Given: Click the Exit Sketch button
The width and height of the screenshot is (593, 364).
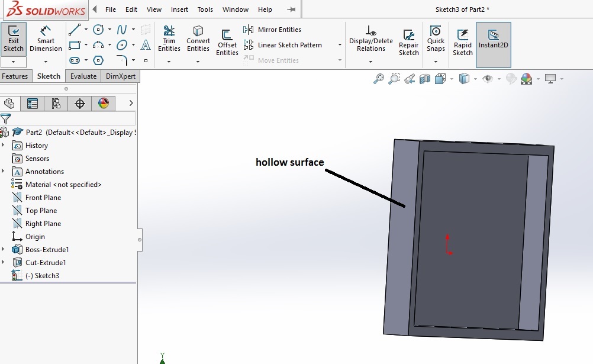Looking at the screenshot, I should point(14,39).
